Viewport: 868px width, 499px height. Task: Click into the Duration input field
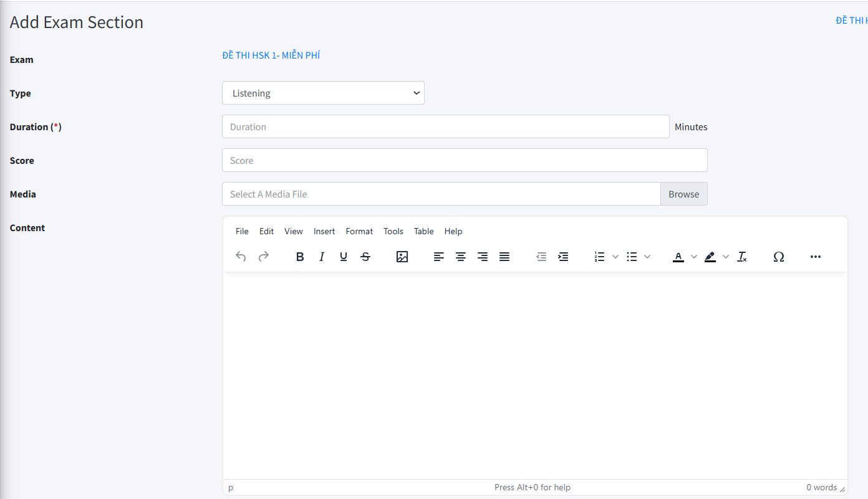pyautogui.click(x=445, y=127)
